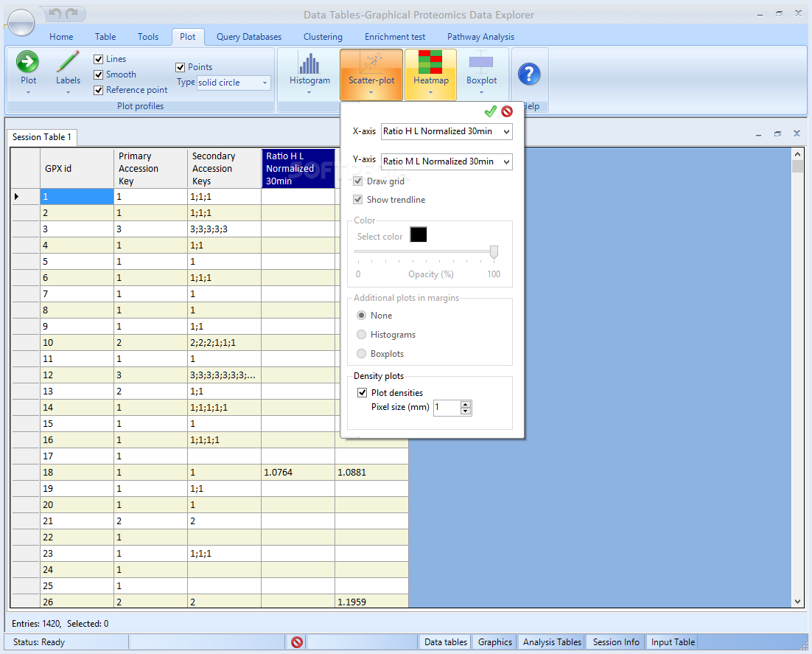Open the Heatmap tool

click(430, 62)
